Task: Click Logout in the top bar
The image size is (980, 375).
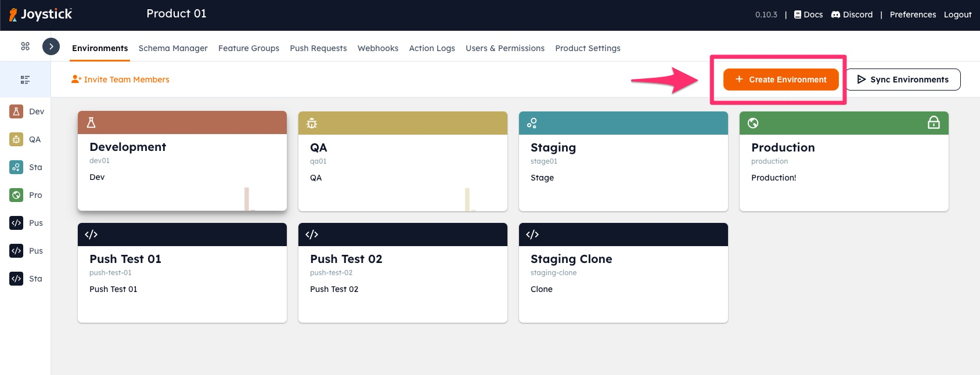Action: 958,15
